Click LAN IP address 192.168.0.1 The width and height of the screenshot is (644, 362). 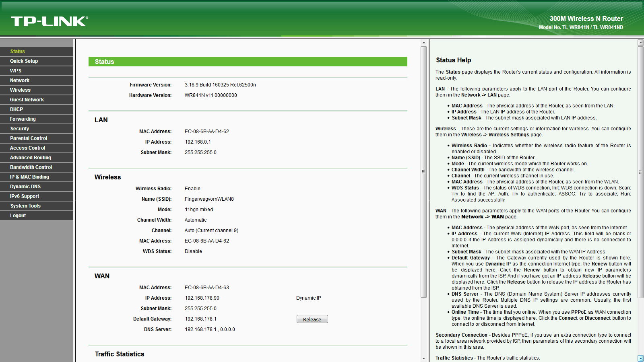pos(198,142)
